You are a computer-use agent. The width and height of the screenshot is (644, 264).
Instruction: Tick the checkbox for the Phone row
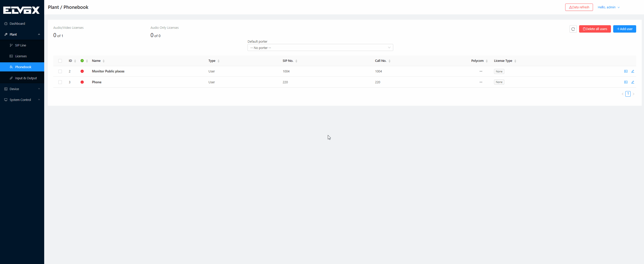60,82
